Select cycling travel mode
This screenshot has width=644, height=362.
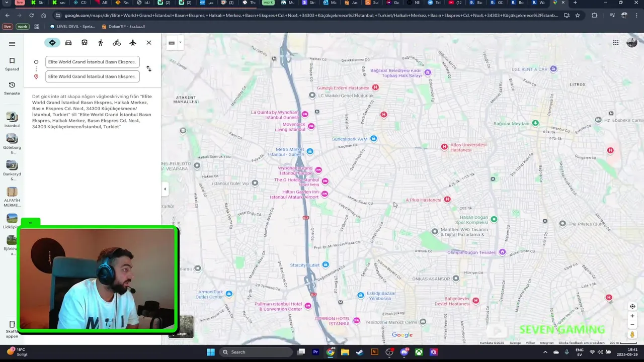coord(117,43)
